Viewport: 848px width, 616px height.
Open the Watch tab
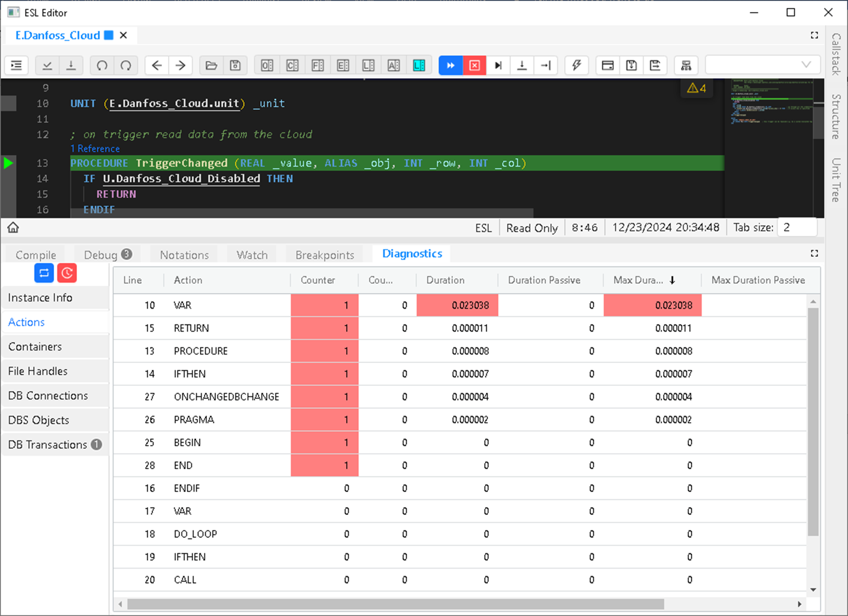pyautogui.click(x=252, y=255)
